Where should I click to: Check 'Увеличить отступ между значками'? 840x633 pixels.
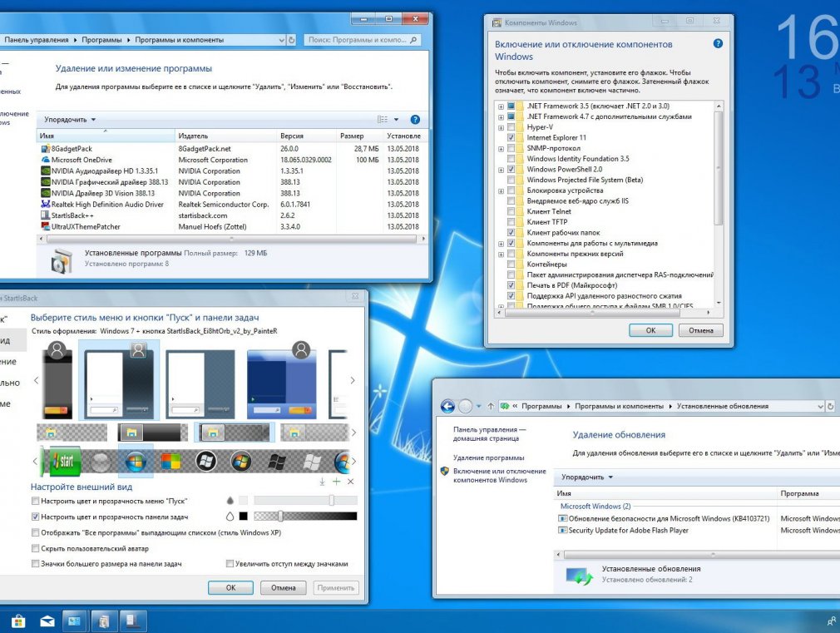[x=230, y=564]
